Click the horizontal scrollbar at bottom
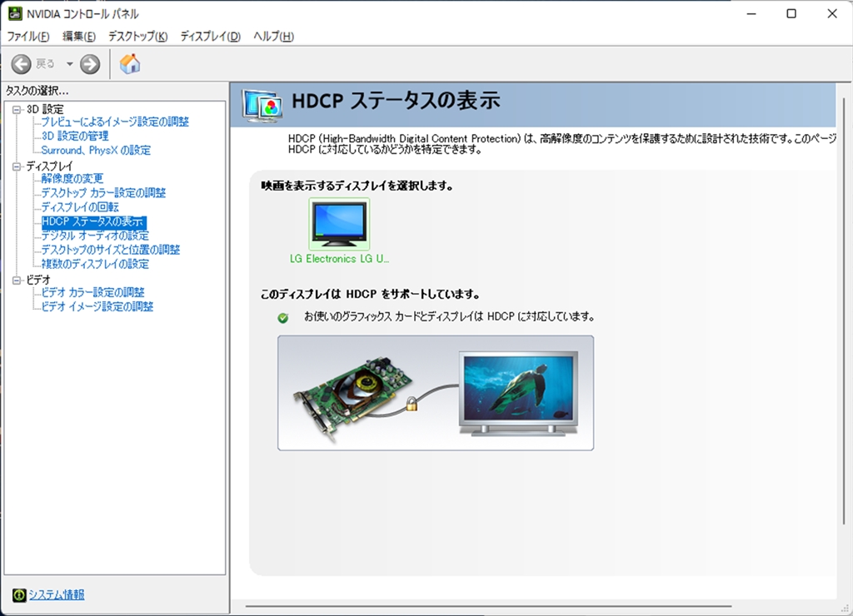 tap(488, 606)
